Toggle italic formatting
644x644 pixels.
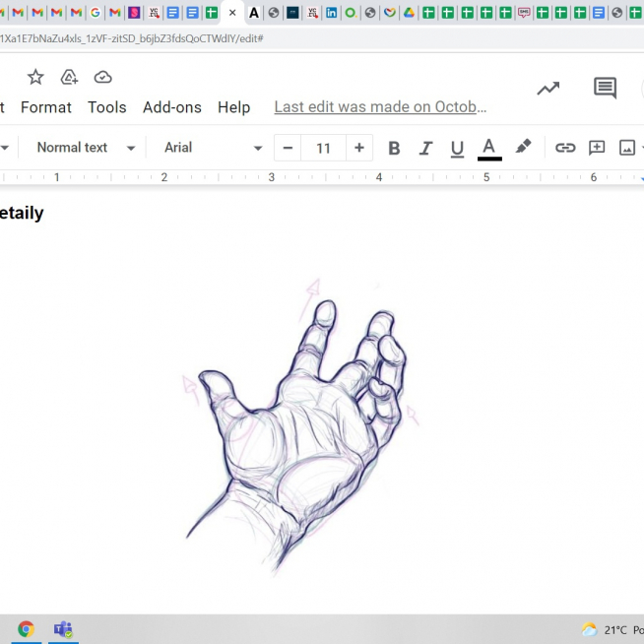tap(425, 148)
